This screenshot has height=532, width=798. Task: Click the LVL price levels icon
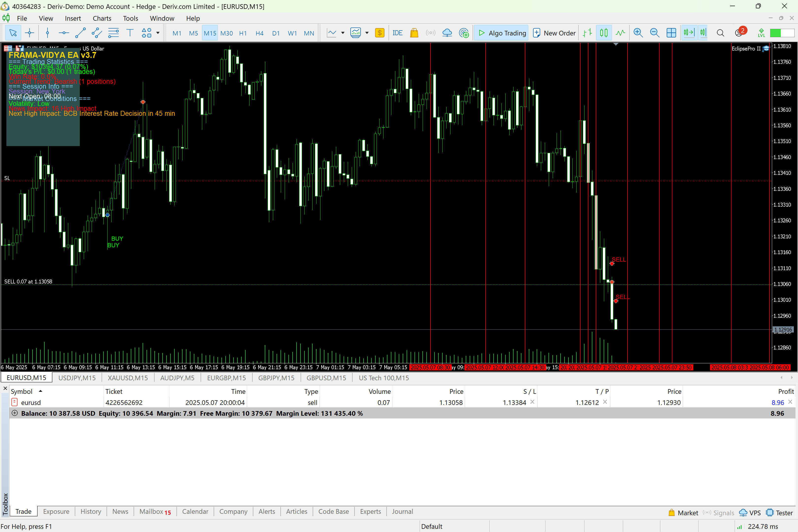(x=761, y=33)
